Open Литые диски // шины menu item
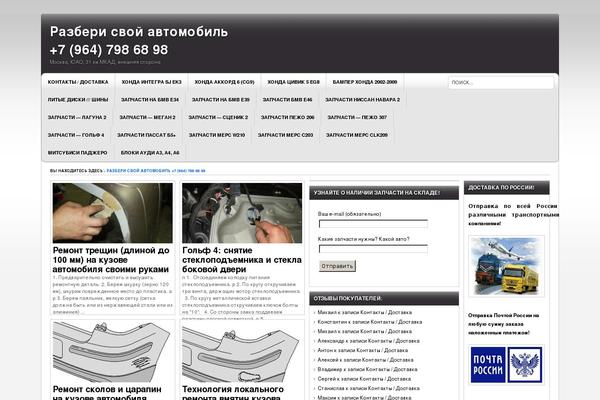 click(x=78, y=100)
